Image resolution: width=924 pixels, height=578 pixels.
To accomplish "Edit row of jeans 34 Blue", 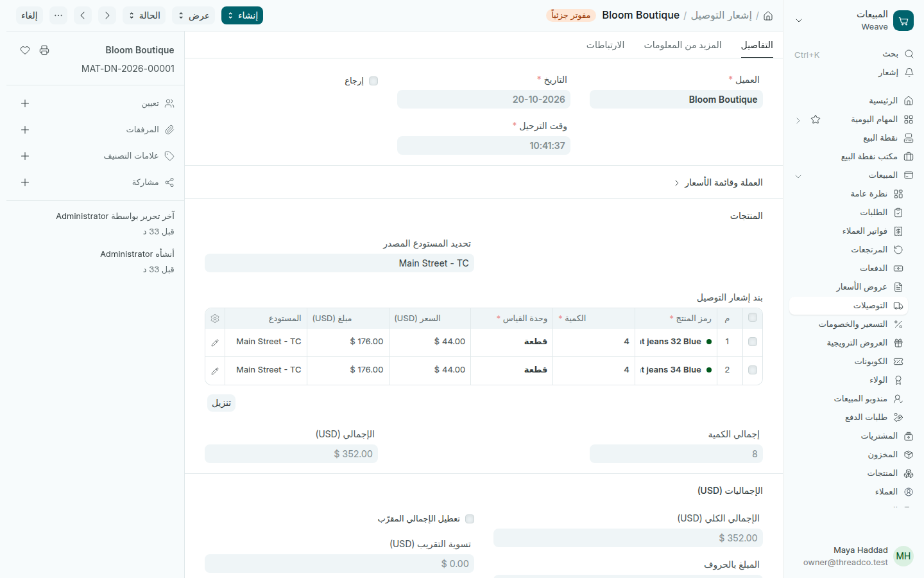I will click(215, 371).
